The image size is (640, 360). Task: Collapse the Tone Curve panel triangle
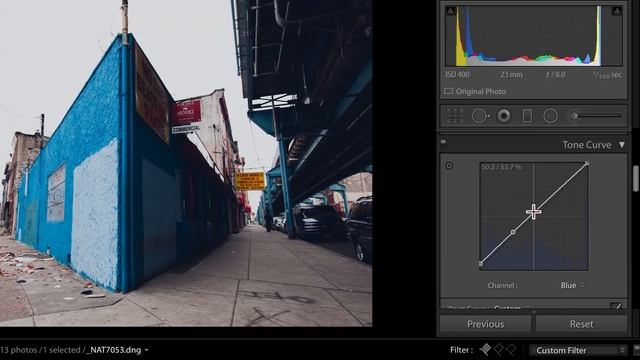click(x=622, y=145)
